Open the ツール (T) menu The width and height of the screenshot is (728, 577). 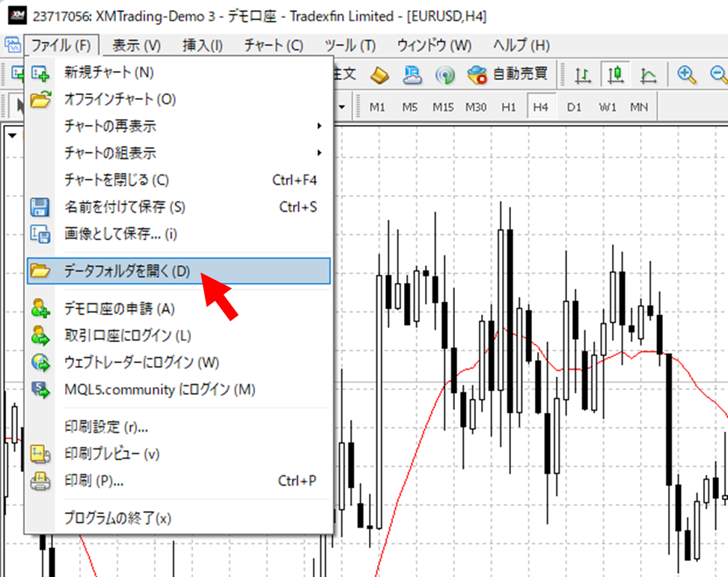tap(351, 46)
